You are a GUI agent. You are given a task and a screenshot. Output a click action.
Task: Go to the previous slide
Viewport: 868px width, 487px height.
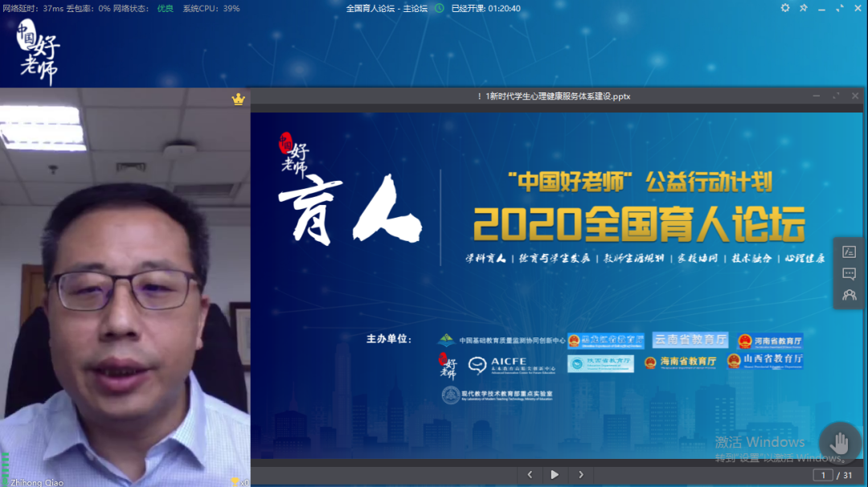pos(530,474)
